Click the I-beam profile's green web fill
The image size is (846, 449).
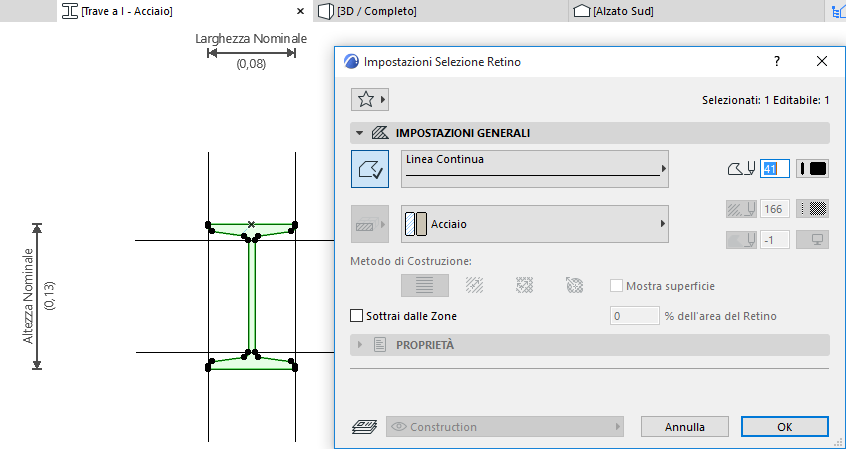coord(251,296)
